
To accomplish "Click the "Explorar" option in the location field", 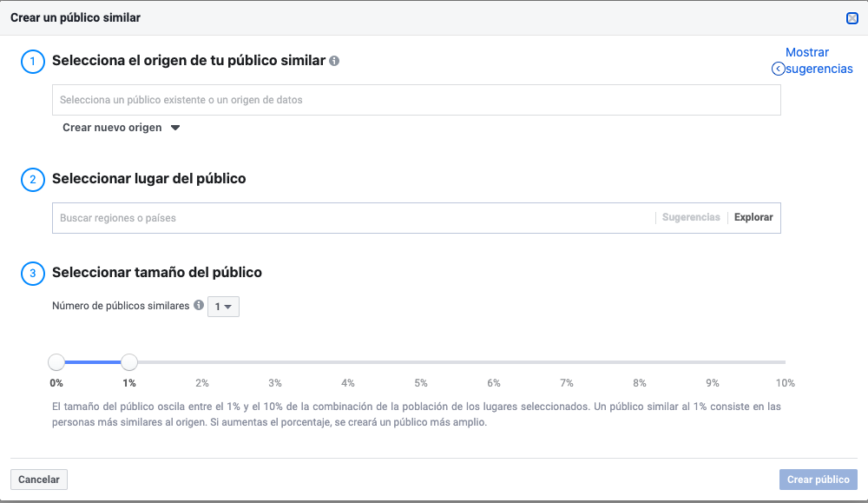I will point(753,217).
